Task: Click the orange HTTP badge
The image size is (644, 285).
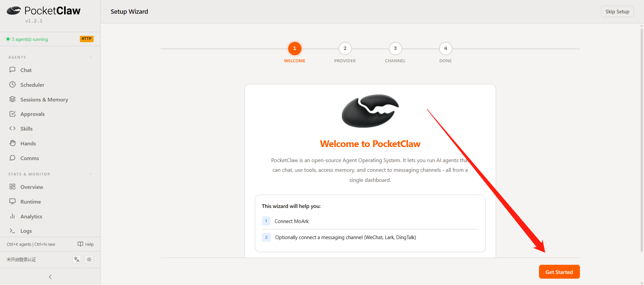Action: click(x=87, y=39)
